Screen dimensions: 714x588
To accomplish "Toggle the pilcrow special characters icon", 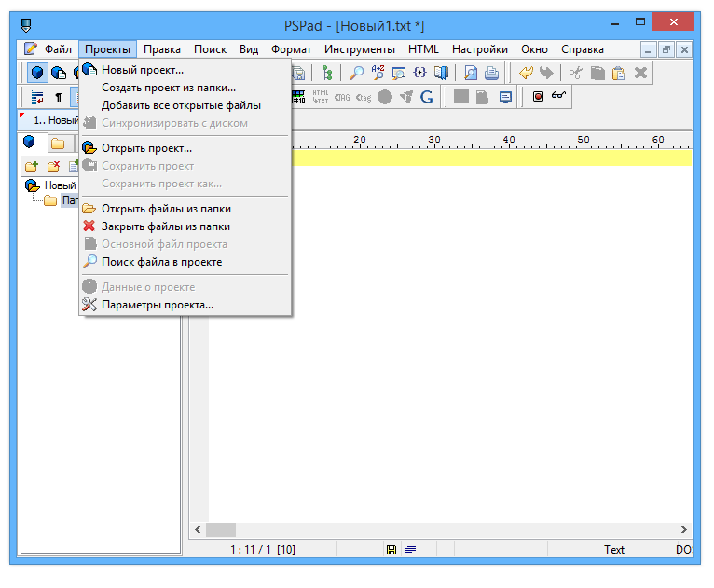I will [x=59, y=97].
